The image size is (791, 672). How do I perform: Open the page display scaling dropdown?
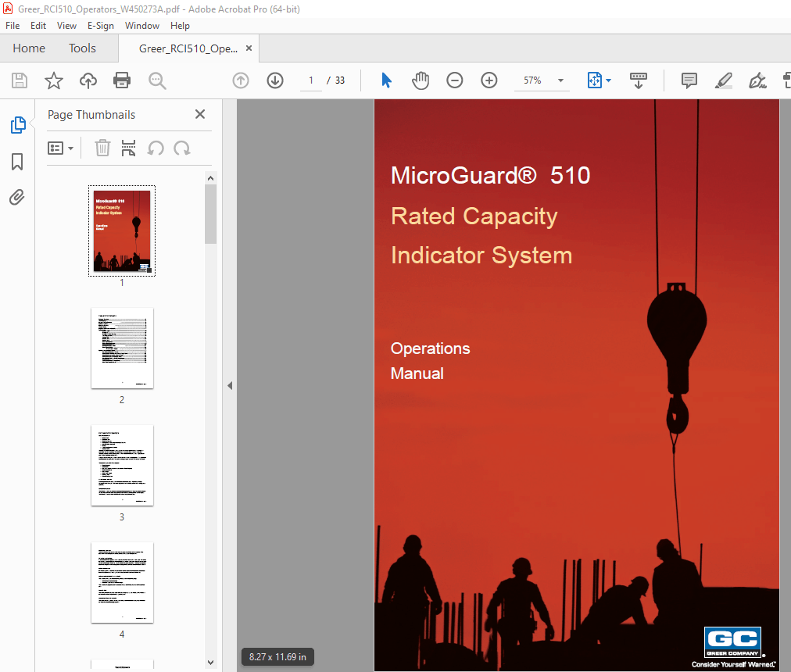coord(599,80)
